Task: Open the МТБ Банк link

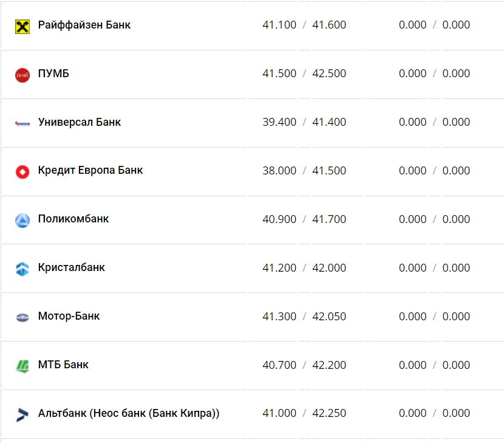Action: coord(63,365)
